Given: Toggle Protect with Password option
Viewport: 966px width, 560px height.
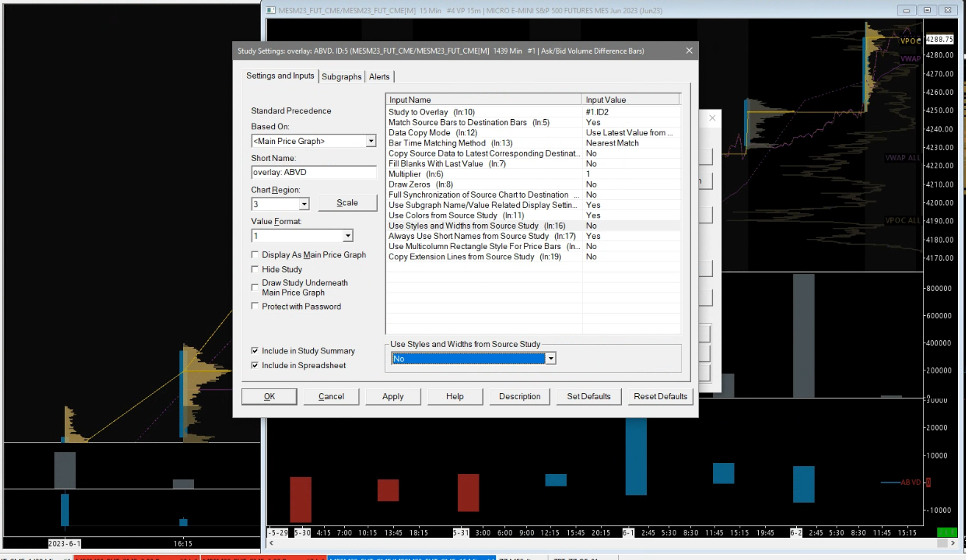Looking at the screenshot, I should click(255, 306).
